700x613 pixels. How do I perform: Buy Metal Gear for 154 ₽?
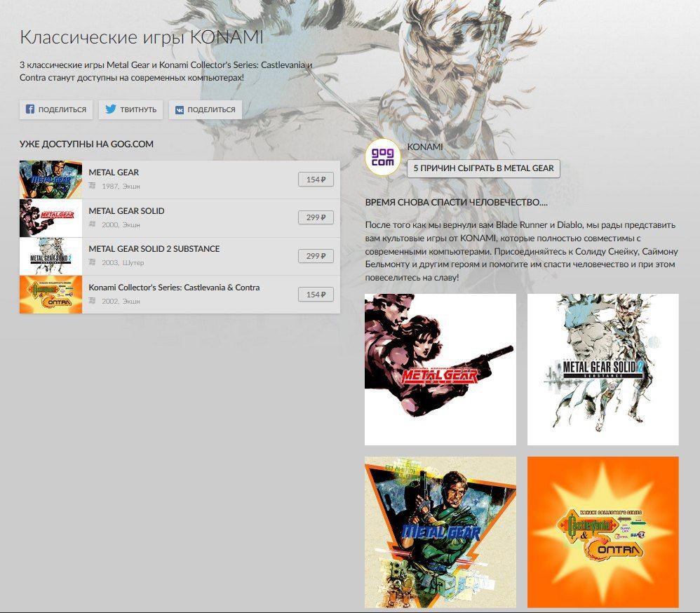click(316, 180)
